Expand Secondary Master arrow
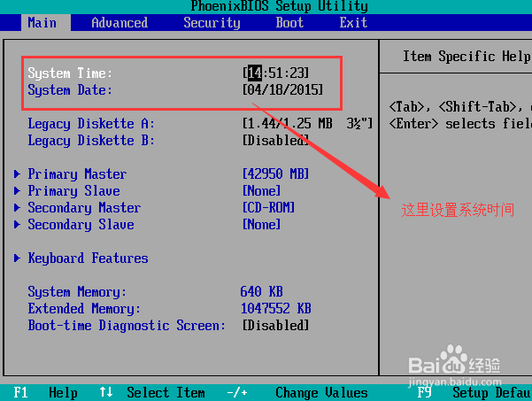The height and width of the screenshot is (401, 532). point(17,208)
